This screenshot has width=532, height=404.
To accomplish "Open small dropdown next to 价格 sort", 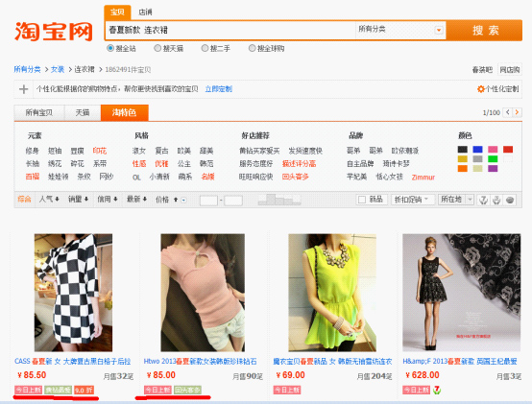I will [183, 200].
